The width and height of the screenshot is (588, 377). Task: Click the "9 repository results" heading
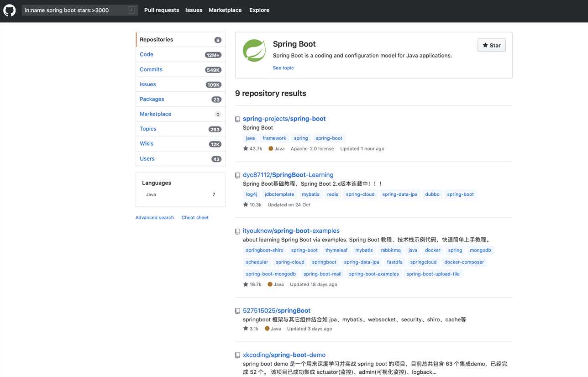(x=271, y=93)
